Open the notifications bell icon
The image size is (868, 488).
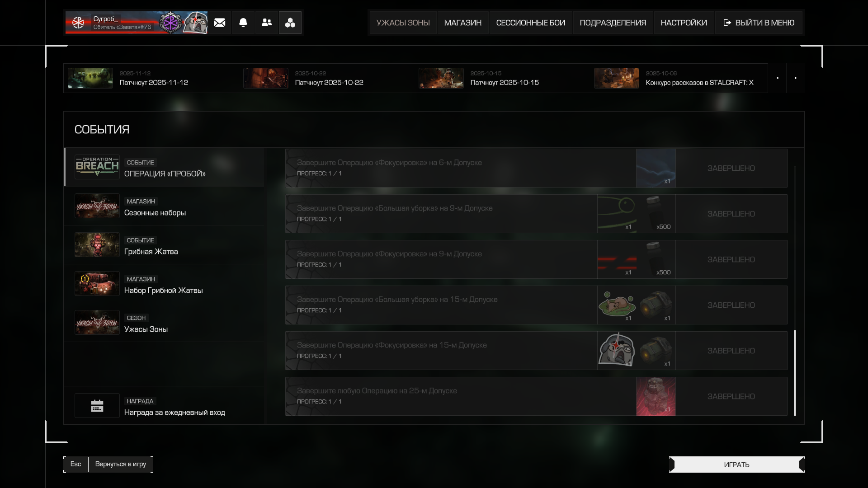[243, 23]
